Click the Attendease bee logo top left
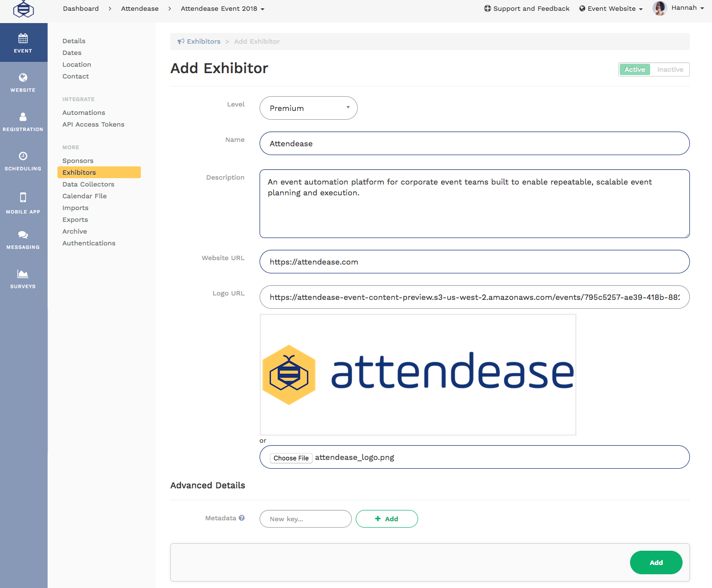This screenshot has height=588, width=712. (23, 8)
